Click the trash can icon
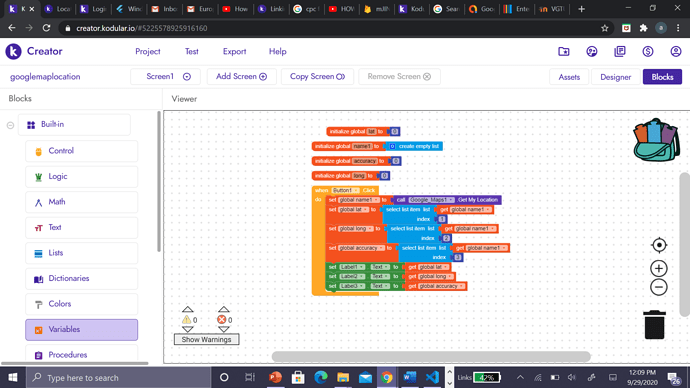This screenshot has width=690, height=388. pyautogui.click(x=654, y=325)
